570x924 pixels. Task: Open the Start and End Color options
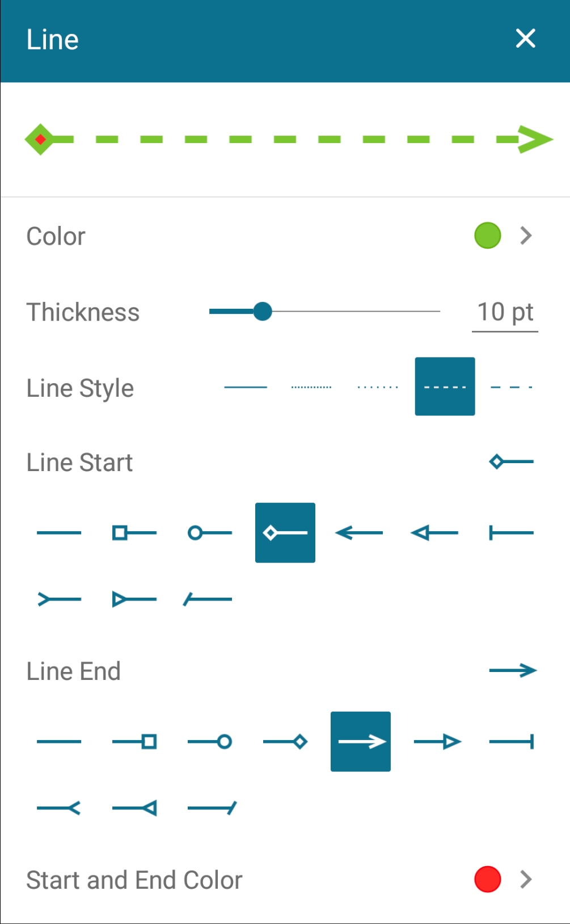click(526, 880)
